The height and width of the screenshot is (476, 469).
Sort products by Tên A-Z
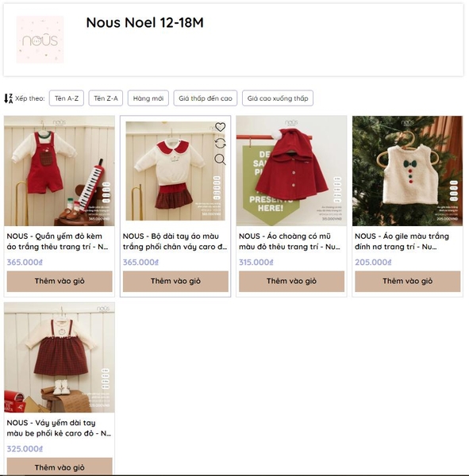point(67,98)
